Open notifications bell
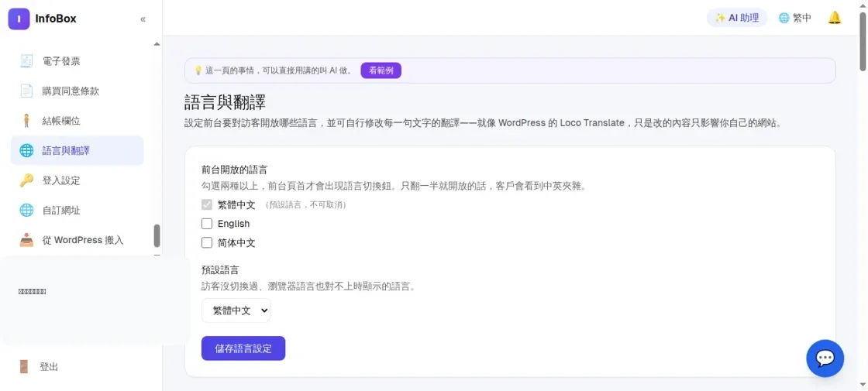The image size is (868, 391). click(x=834, y=18)
